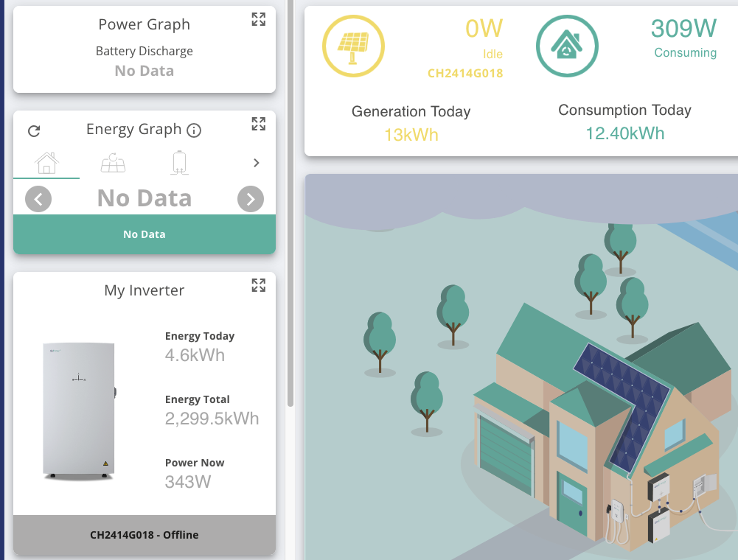Click the My Inverter title

coord(145,290)
